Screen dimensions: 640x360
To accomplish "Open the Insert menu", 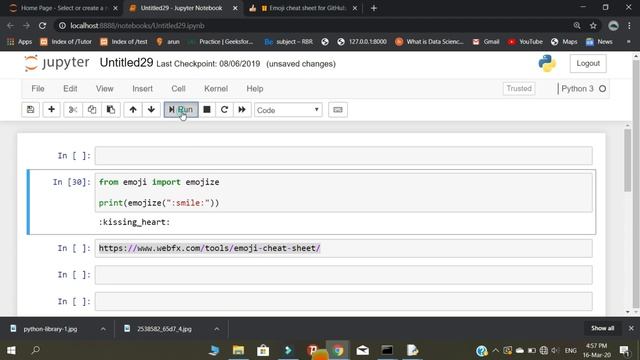I will [x=142, y=89].
